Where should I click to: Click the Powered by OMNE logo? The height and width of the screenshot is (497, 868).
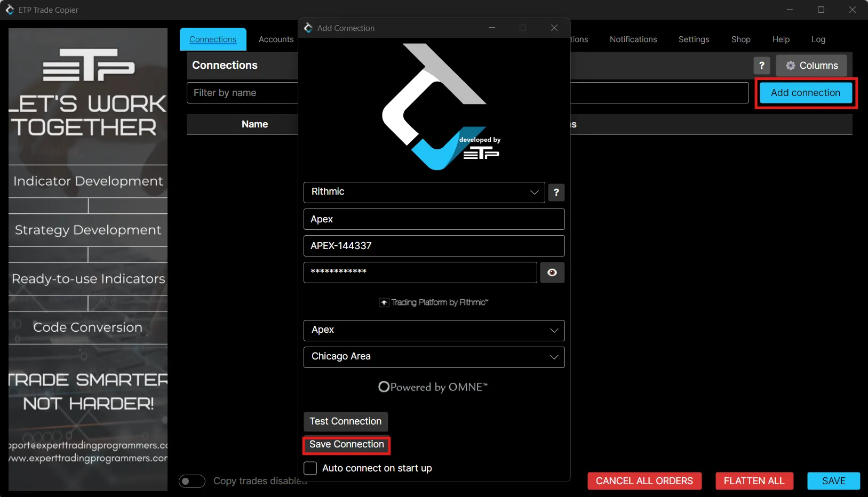[x=433, y=387]
